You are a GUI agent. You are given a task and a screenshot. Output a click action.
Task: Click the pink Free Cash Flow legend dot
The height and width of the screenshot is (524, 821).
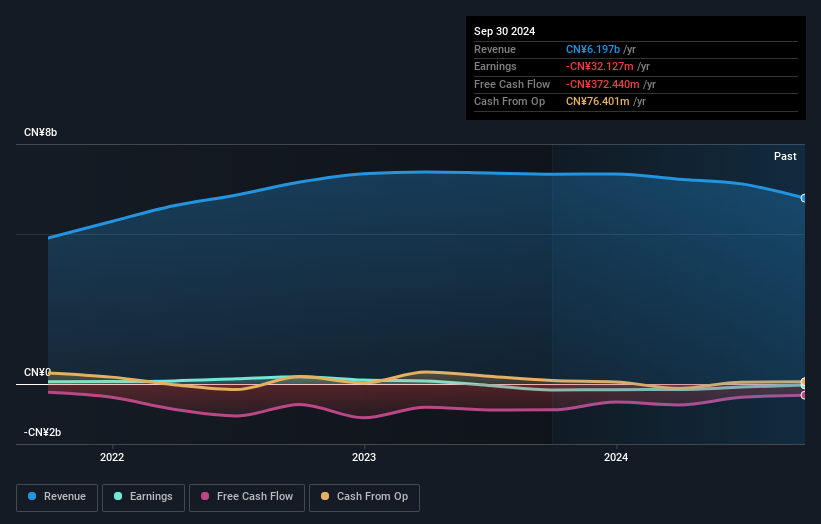point(205,496)
